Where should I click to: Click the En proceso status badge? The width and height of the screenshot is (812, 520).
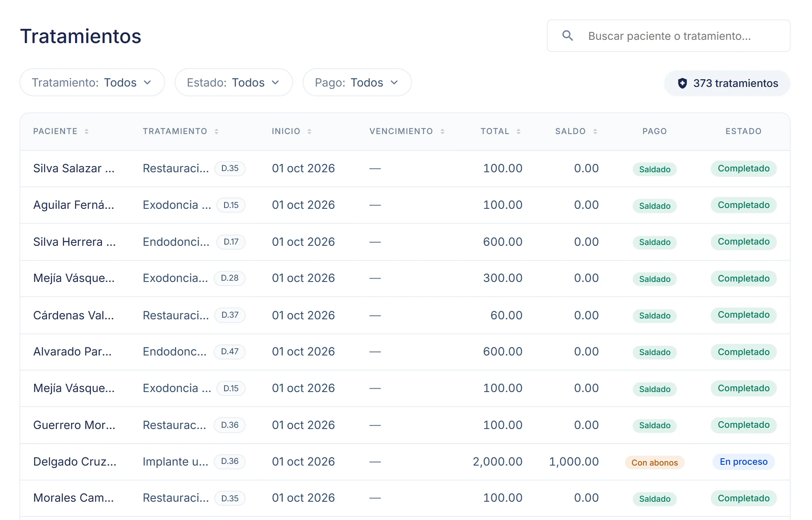(743, 461)
